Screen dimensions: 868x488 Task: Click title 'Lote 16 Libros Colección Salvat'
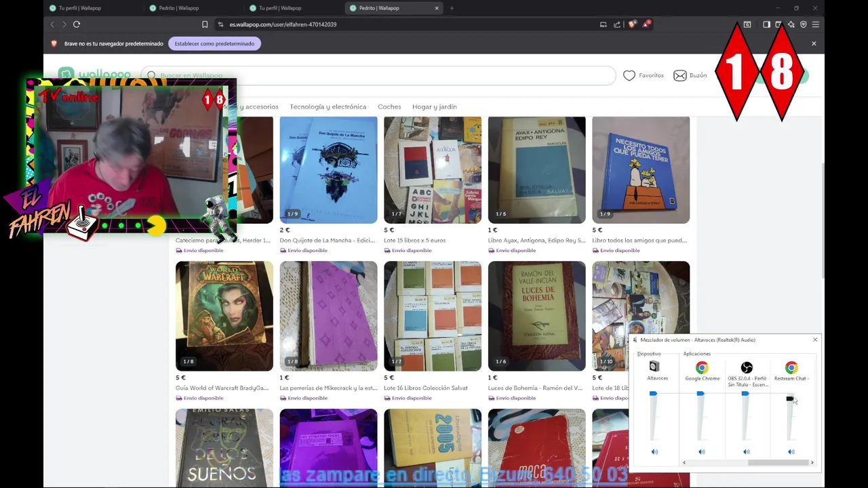426,388
